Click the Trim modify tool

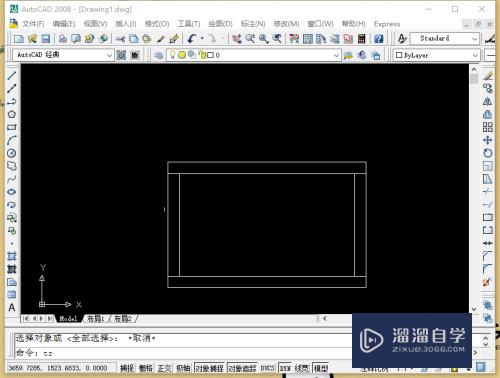point(488,192)
